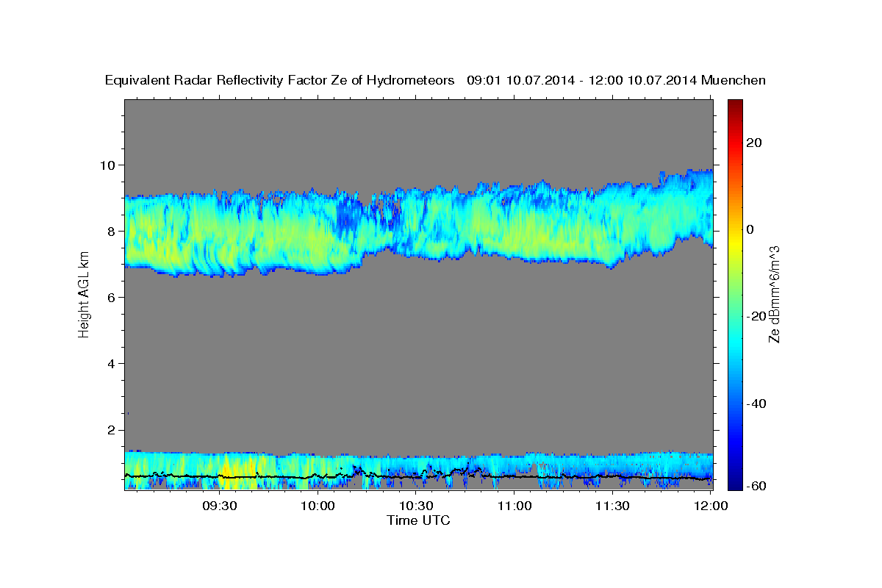
Task: Click the colorbar value label 0
Action: 751,229
